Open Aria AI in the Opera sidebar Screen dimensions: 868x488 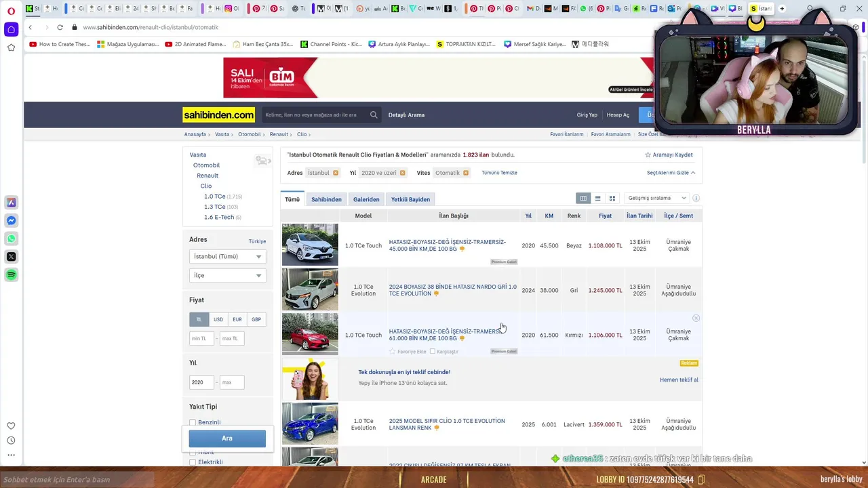click(x=11, y=203)
